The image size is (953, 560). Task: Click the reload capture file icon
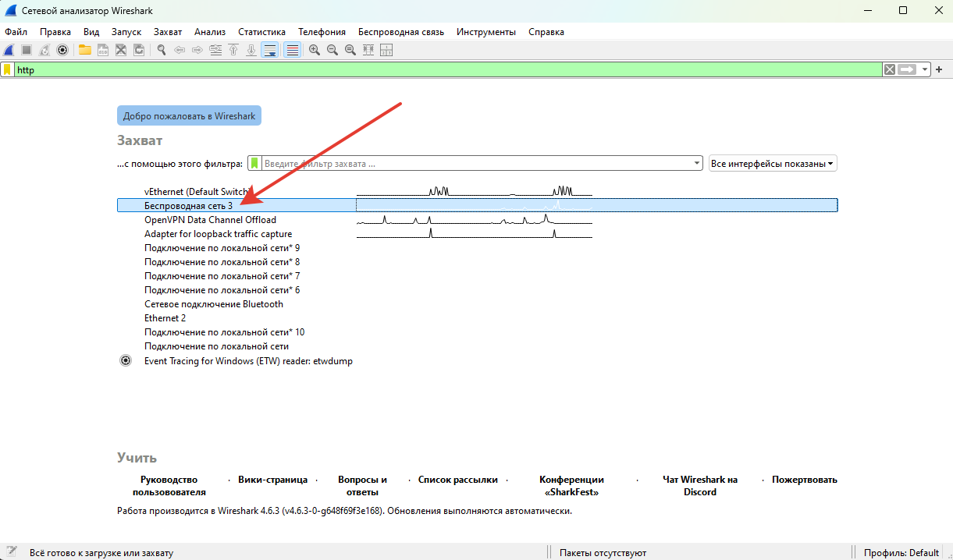(139, 50)
